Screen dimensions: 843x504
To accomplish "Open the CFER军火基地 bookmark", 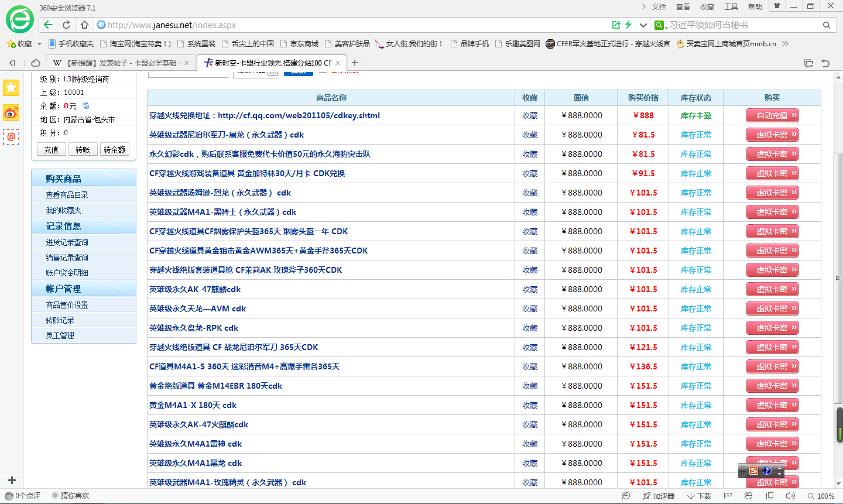I will point(608,43).
